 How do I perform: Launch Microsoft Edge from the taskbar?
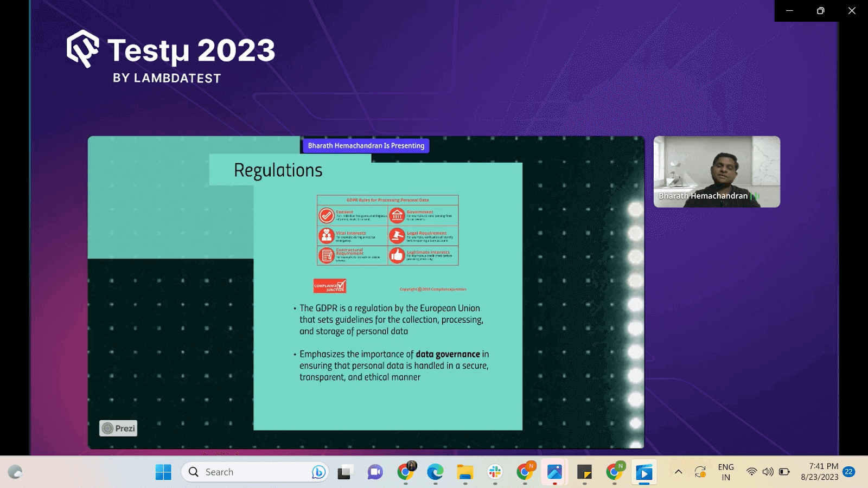click(x=434, y=472)
